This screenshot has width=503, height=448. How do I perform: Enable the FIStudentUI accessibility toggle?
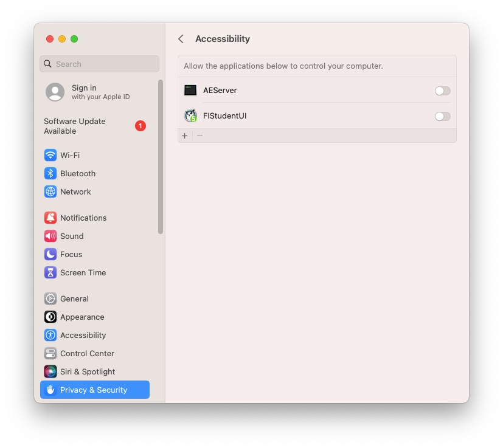[442, 116]
